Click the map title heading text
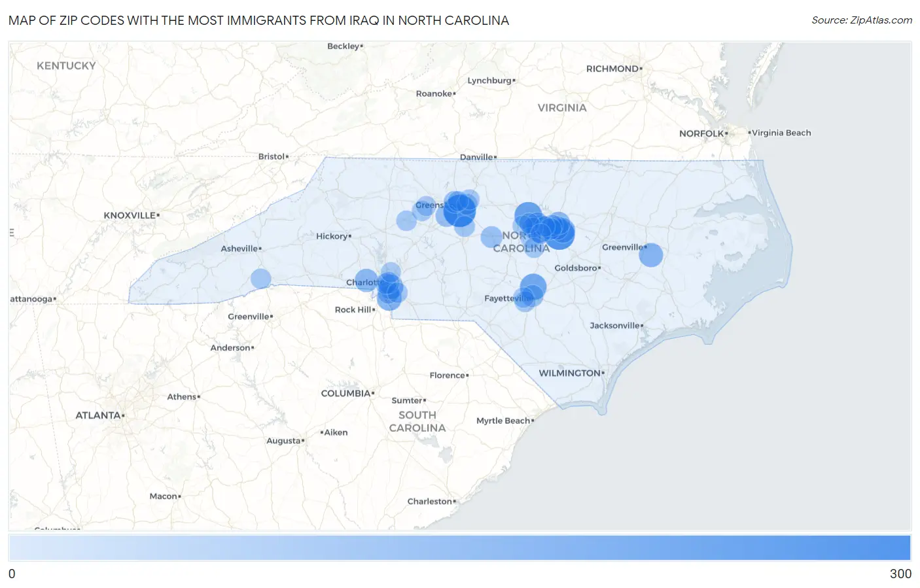The height and width of the screenshot is (588, 920). pyautogui.click(x=258, y=20)
